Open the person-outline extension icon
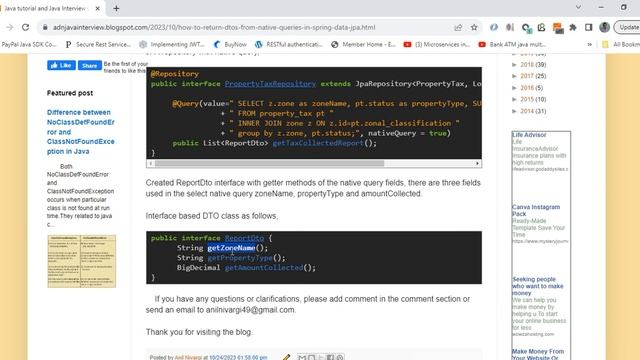Viewport: 640px width, 360px height. point(542,27)
